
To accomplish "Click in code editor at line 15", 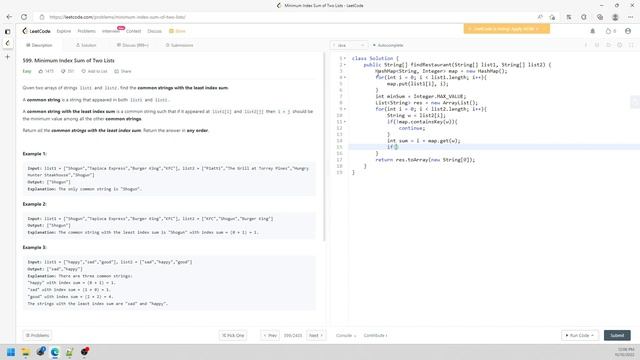I will [494, 147].
